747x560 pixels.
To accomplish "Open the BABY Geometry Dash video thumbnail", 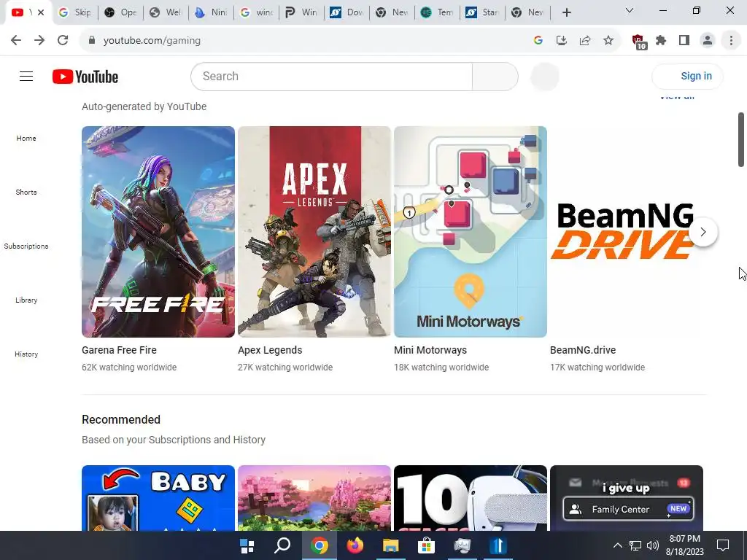I will (x=158, y=498).
